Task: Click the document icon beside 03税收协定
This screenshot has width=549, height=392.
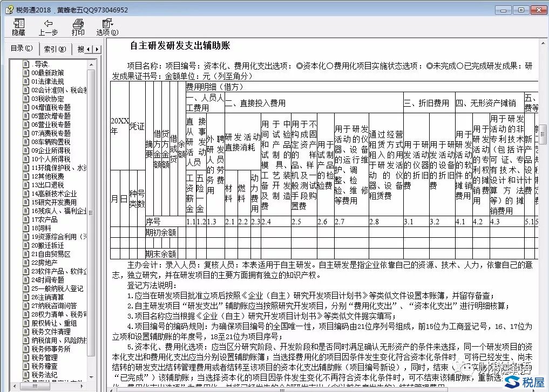Action: (x=26, y=99)
